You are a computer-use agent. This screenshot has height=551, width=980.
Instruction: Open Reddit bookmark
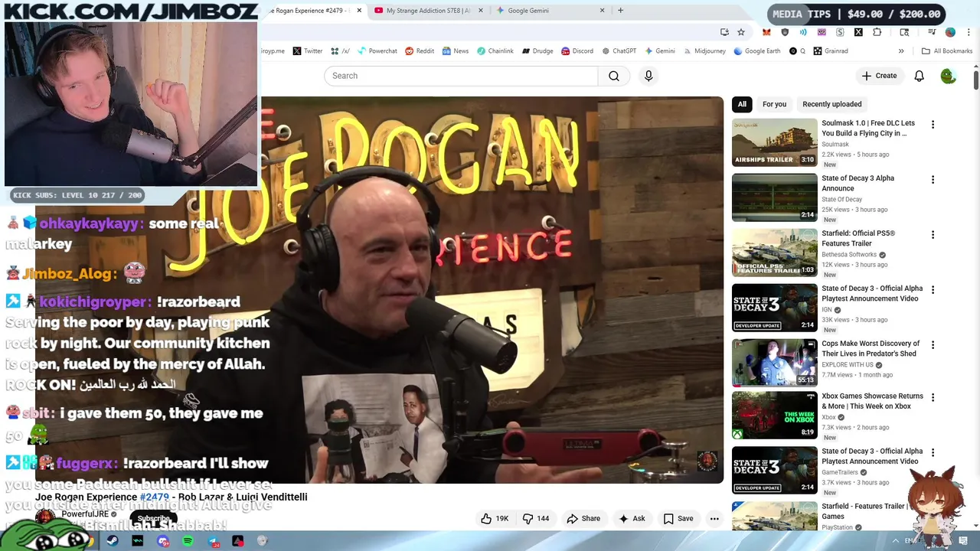[x=420, y=51]
